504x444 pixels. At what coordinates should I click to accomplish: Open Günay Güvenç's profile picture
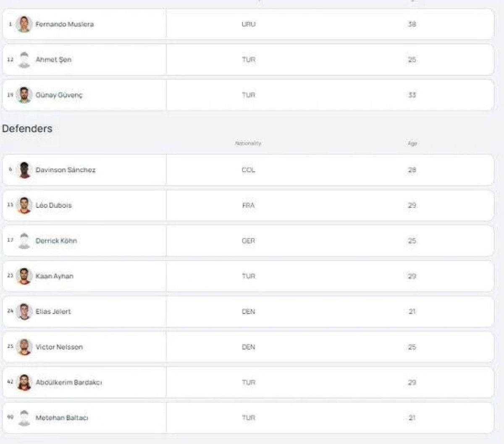tap(24, 95)
